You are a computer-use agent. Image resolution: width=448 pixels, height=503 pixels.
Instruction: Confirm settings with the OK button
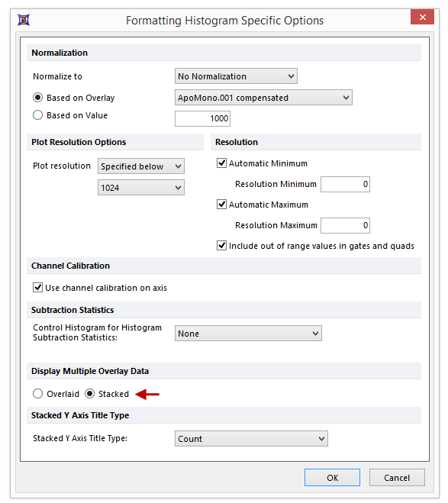click(x=332, y=478)
